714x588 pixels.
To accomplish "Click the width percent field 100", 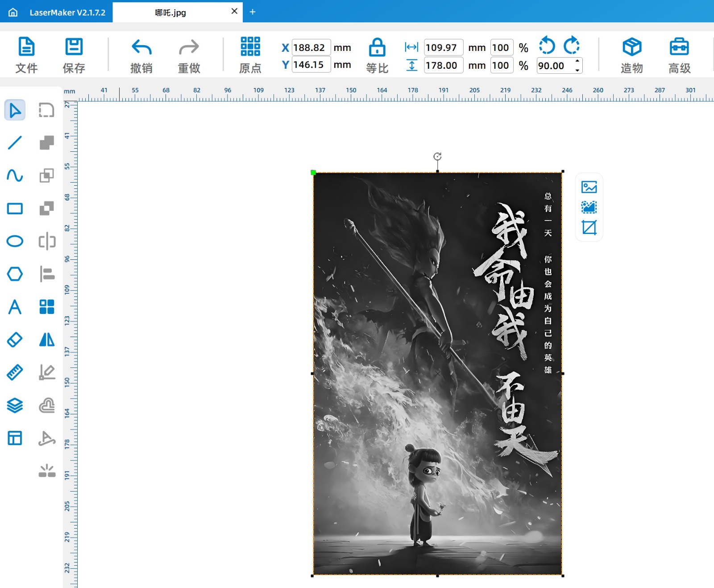I will tap(502, 47).
